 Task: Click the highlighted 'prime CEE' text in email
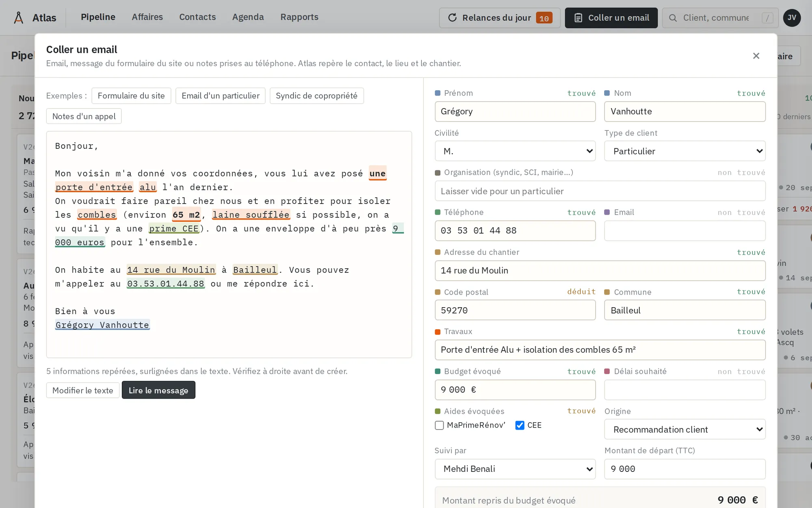[x=174, y=228]
